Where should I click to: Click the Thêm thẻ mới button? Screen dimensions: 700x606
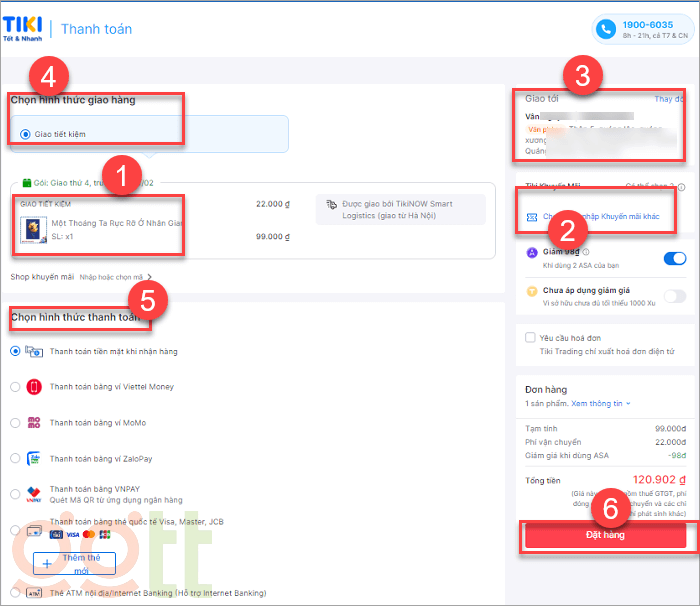pos(76,563)
